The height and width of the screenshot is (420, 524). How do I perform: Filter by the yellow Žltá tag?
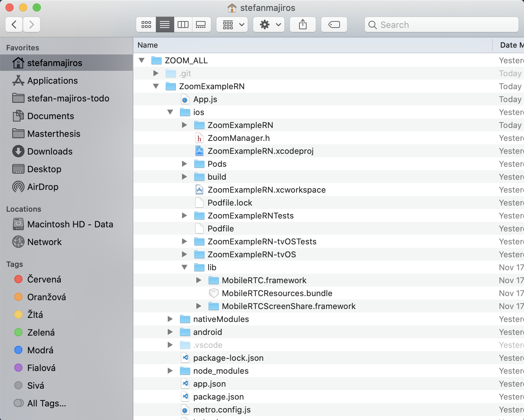point(66,315)
